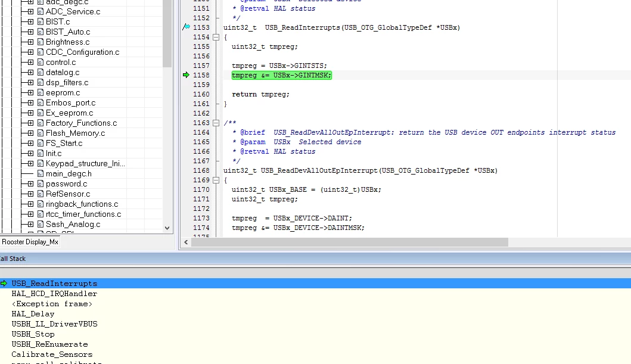Click the eeprom.c file icon
Image resolution: width=631 pixels, height=364 pixels.
point(41,92)
